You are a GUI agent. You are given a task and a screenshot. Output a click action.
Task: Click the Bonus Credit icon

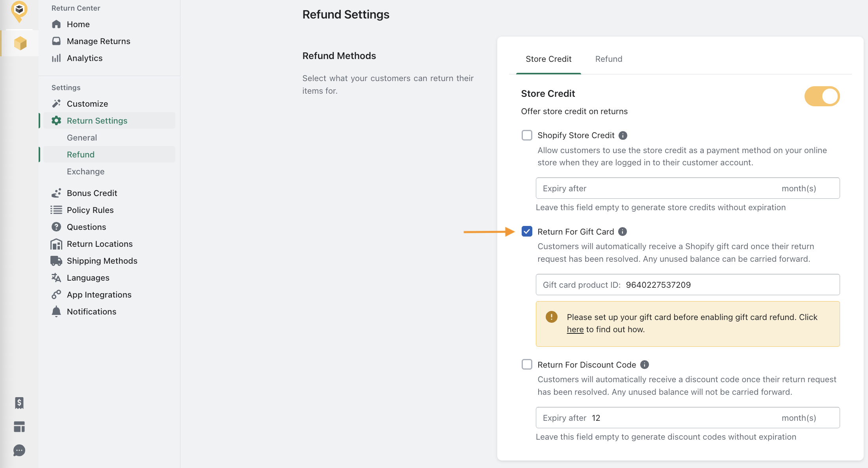point(56,193)
